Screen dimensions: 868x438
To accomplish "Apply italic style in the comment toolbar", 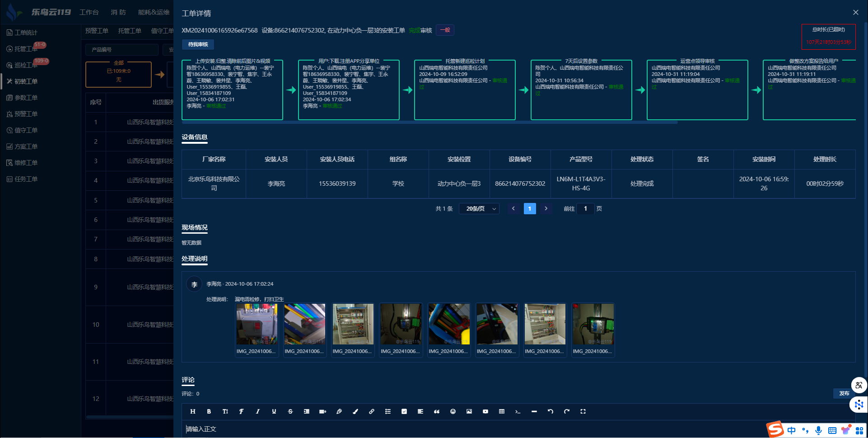I will click(257, 411).
